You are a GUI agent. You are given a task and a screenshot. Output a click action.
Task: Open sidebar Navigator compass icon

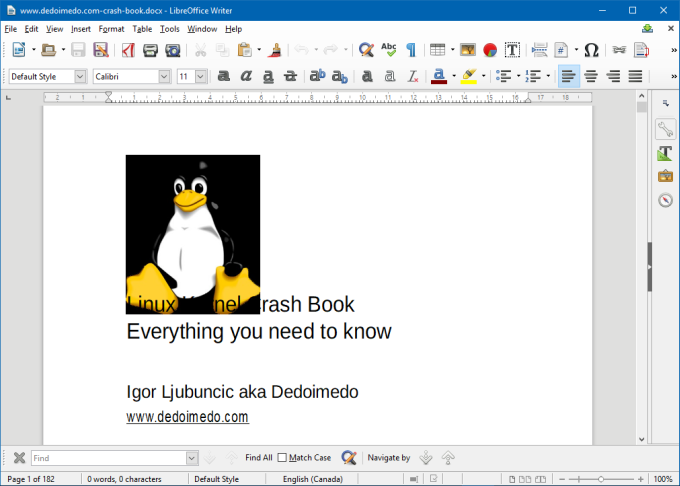click(x=665, y=200)
